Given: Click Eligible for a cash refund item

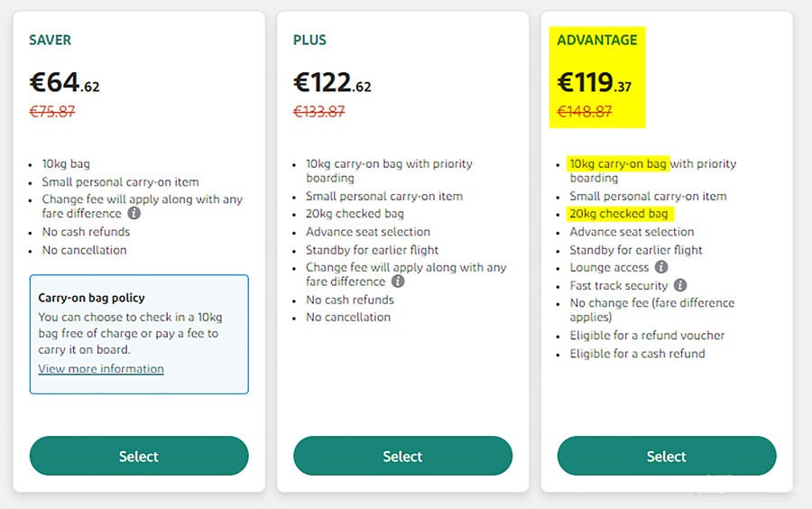Looking at the screenshot, I should [638, 354].
